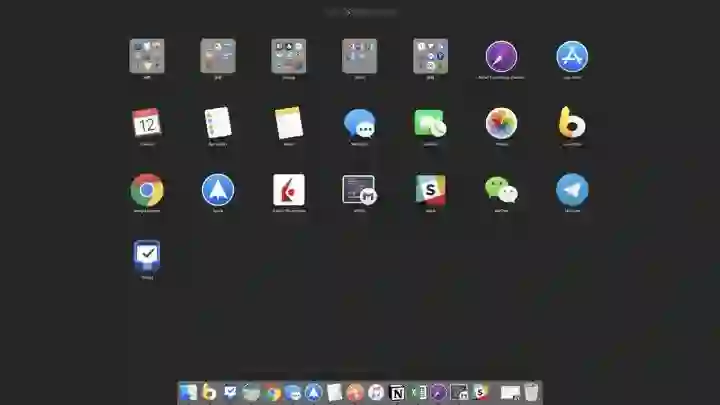Click Finder in the Dock
The image size is (720, 405).
click(x=188, y=393)
